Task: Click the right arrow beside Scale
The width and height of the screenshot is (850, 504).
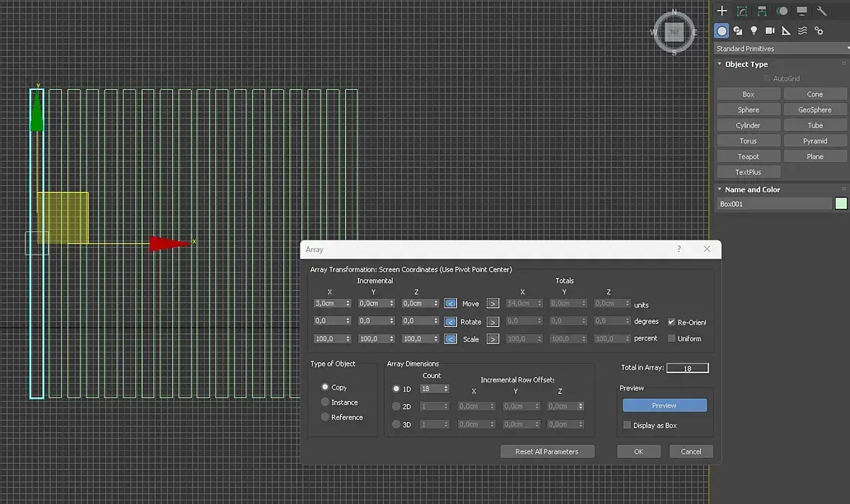Action: click(x=493, y=339)
